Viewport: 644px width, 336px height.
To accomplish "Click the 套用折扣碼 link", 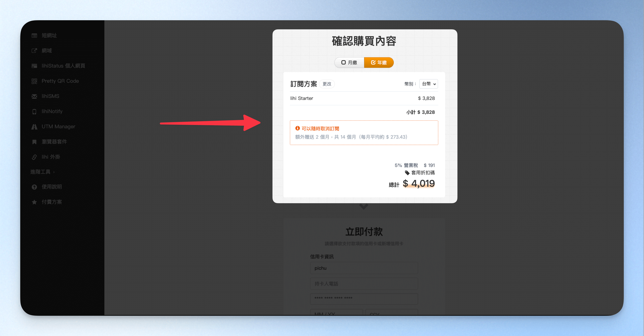I will coord(420,173).
